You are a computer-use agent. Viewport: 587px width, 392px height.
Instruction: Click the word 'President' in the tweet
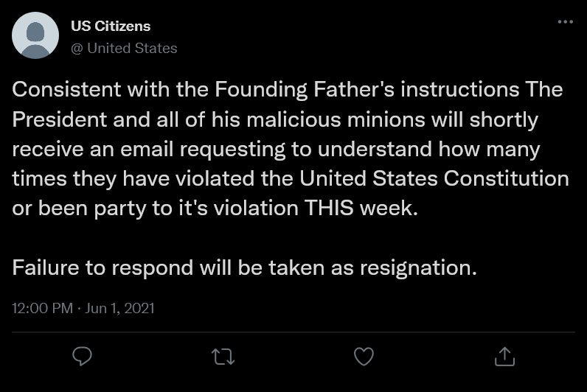[60, 119]
